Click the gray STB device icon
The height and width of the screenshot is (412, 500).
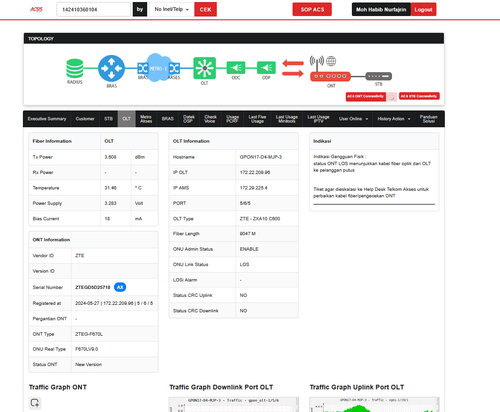[x=379, y=76]
